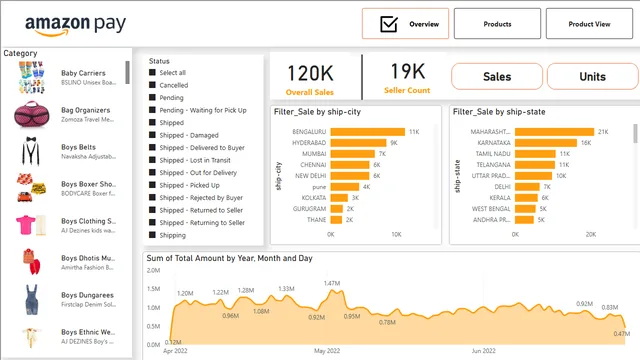Check Shipped - Picked Up status
This screenshot has width=640, height=360.
pos(152,185)
